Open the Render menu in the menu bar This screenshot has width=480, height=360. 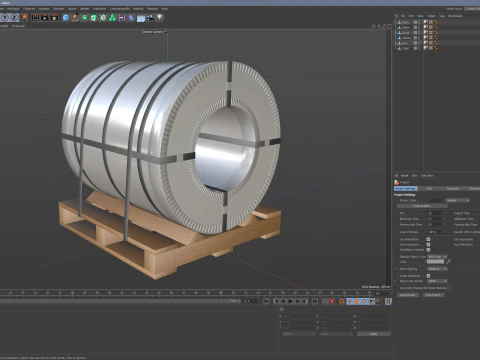click(84, 9)
